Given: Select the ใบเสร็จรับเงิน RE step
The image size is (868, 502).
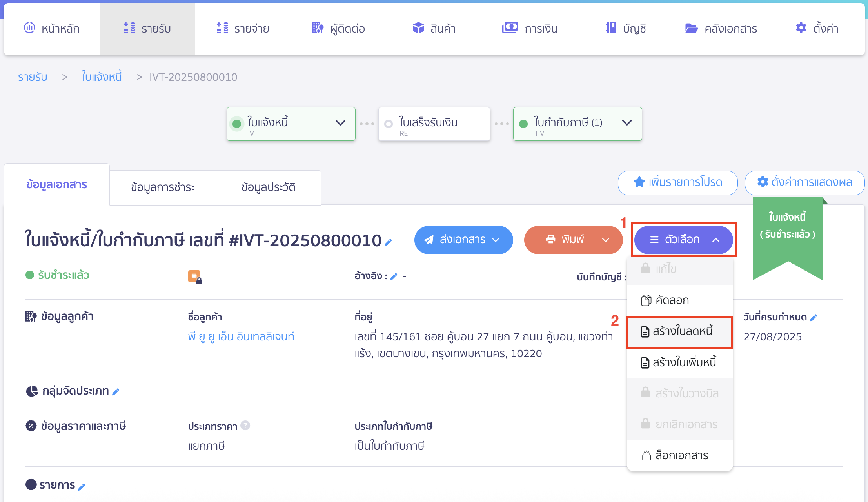Looking at the screenshot, I should [434, 124].
